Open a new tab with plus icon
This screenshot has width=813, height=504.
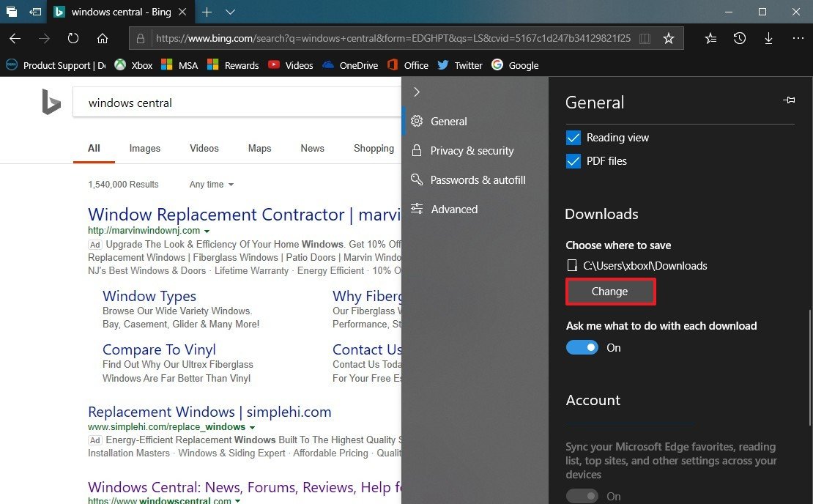[207, 12]
